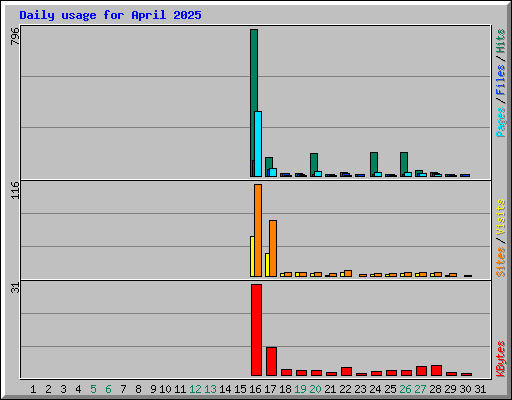Click the tall green Hits bar for day 16
Screen dimensions: 512x400
click(253, 103)
